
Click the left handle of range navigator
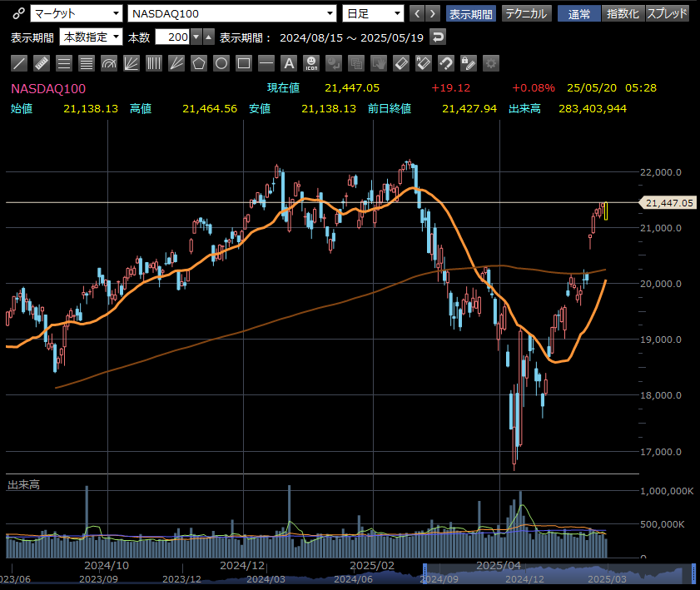click(x=424, y=574)
